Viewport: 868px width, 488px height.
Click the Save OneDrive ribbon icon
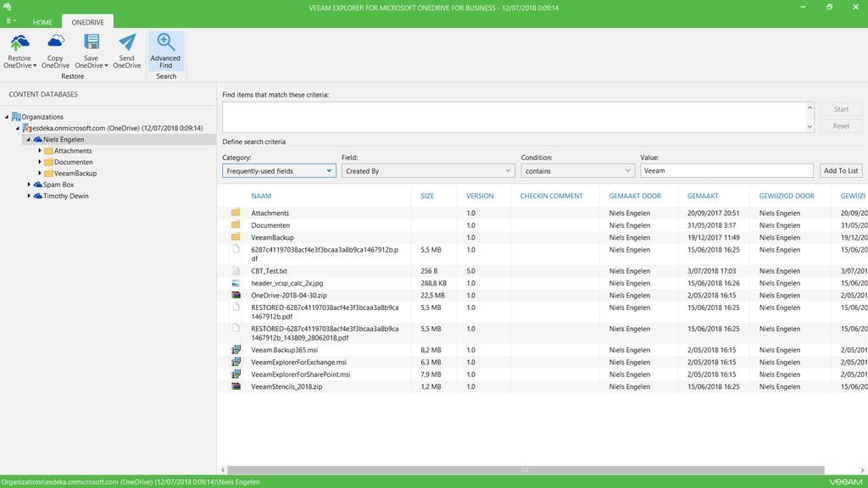[x=92, y=42]
